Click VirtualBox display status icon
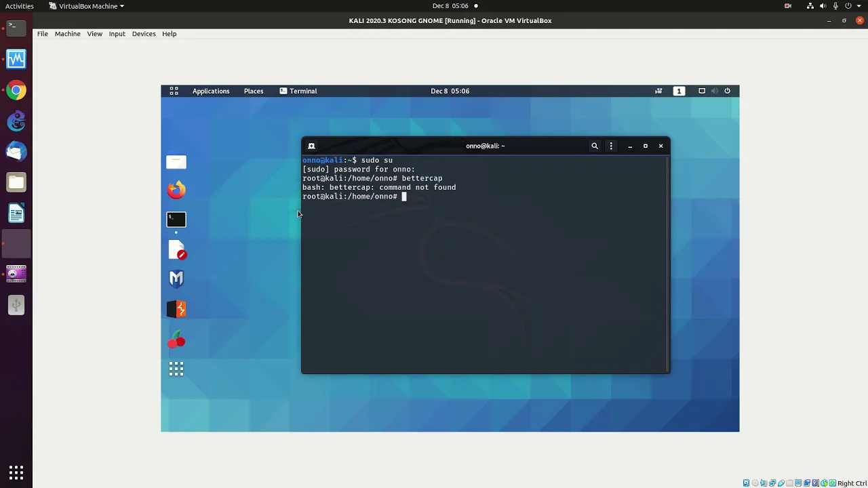 [799, 483]
